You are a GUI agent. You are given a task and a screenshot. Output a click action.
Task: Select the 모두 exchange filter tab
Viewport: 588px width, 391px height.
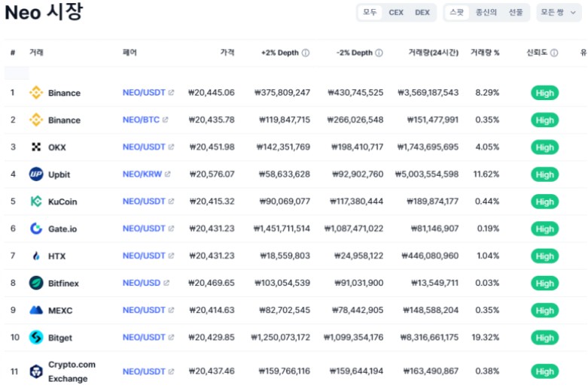point(370,12)
